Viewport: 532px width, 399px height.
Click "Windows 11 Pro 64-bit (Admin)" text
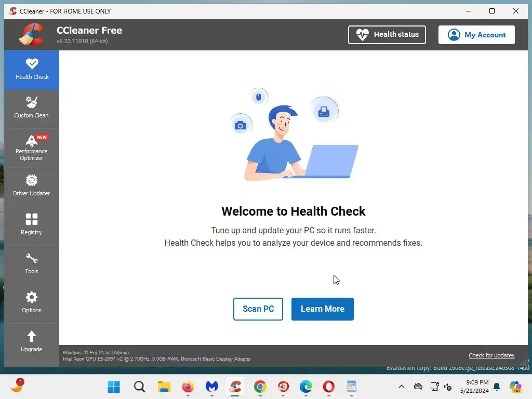[x=96, y=353]
